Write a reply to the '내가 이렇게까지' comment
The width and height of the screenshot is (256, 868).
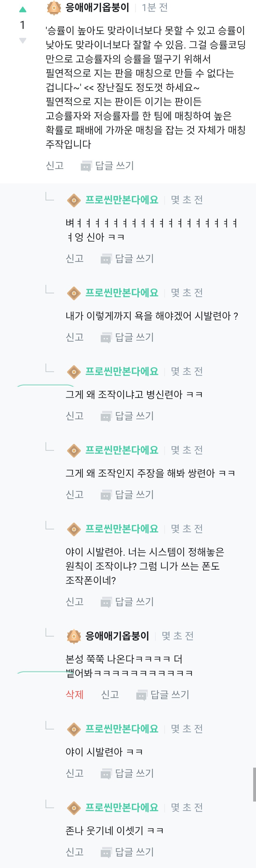134,337
